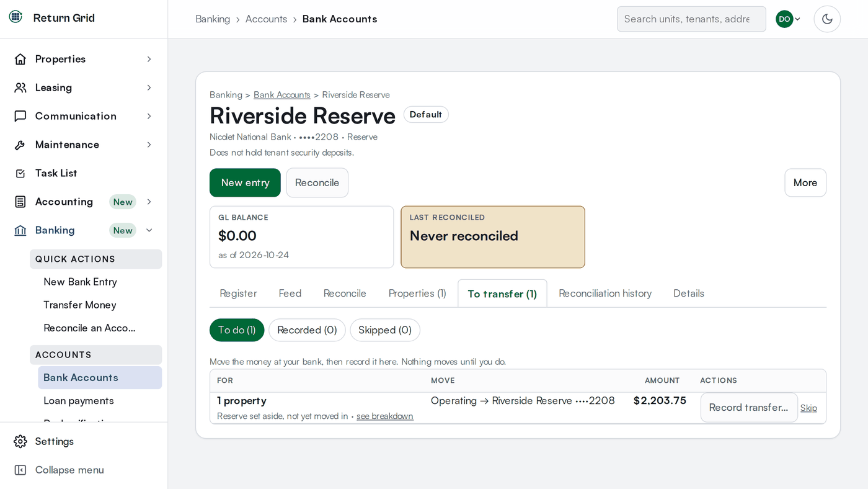Select Bank Accounts in sidebar
868x489 pixels.
(100, 377)
